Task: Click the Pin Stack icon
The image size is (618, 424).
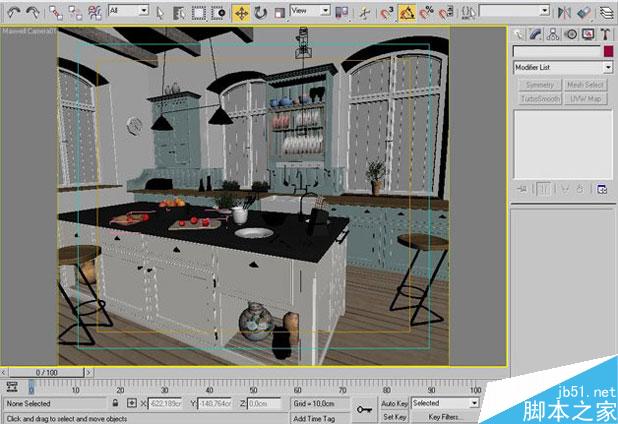Action: [x=522, y=190]
